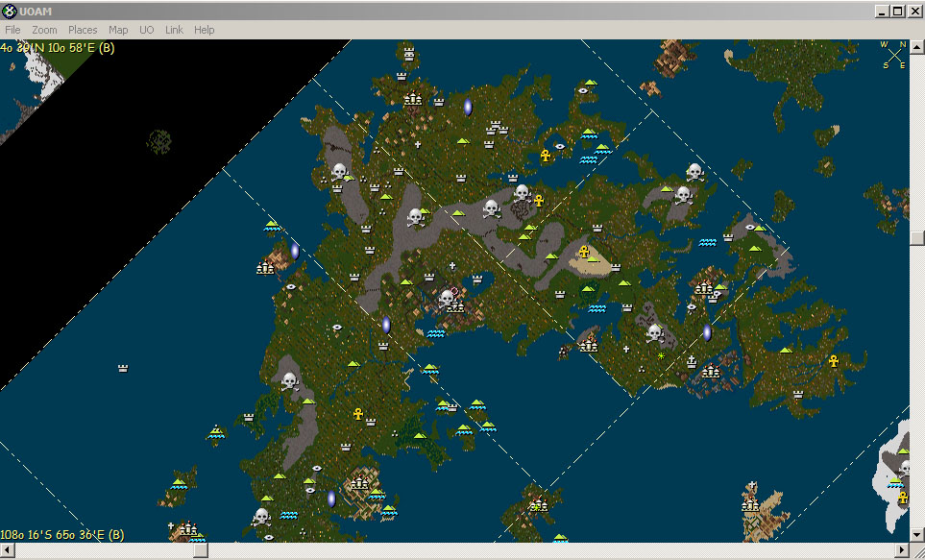The width and height of the screenshot is (925, 560).
Task: Open the UO menu
Action: click(146, 30)
